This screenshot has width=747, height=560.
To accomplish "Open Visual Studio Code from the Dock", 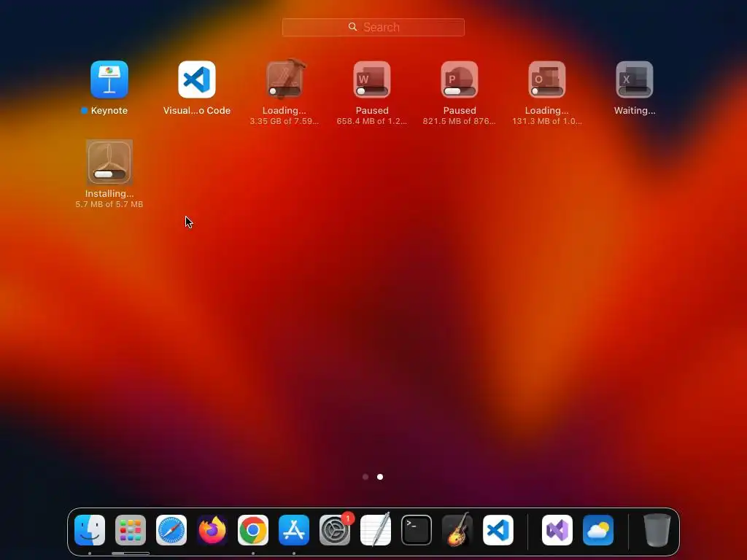I will pos(498,530).
